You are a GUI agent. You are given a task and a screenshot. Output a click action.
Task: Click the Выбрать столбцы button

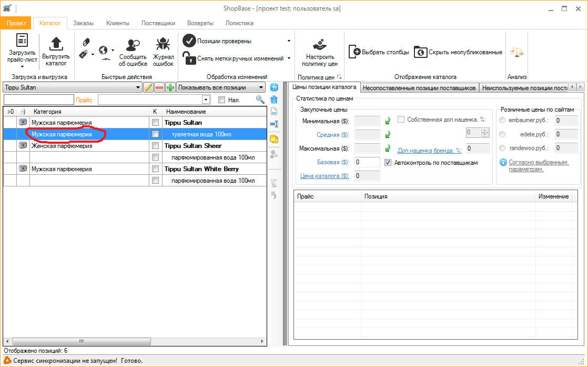click(x=379, y=52)
